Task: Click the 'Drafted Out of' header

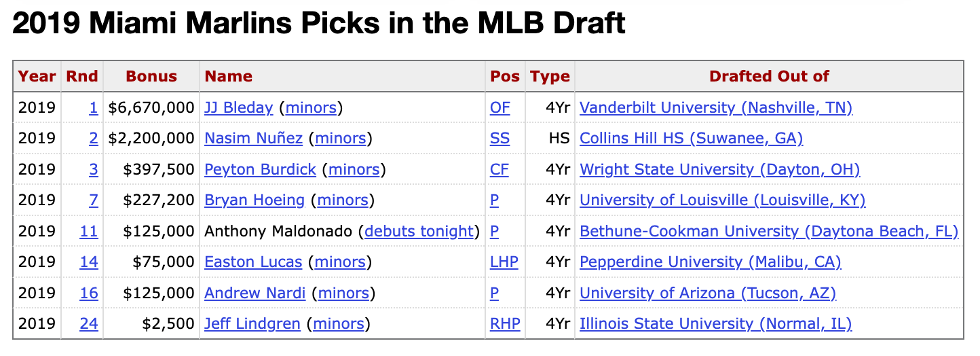Action: click(768, 76)
